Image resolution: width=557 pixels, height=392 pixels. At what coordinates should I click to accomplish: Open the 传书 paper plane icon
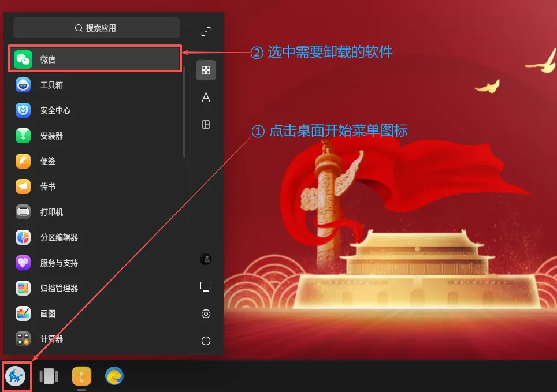pos(23,186)
